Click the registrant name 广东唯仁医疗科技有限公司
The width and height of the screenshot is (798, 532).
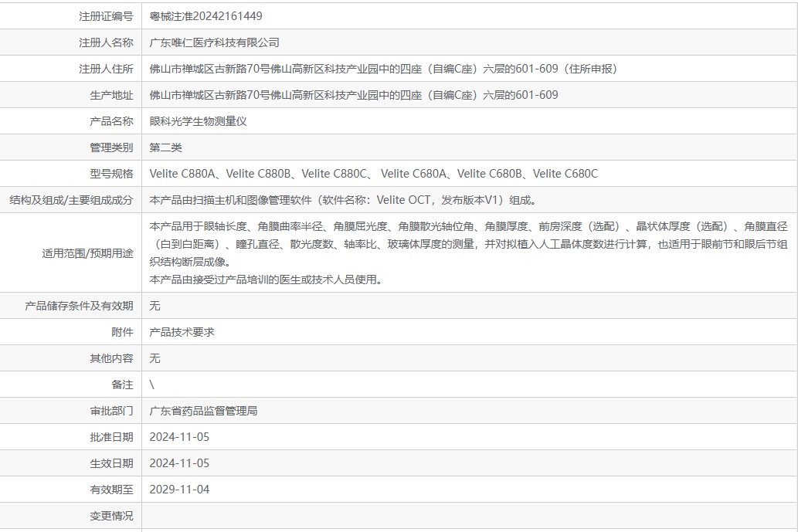(214, 42)
